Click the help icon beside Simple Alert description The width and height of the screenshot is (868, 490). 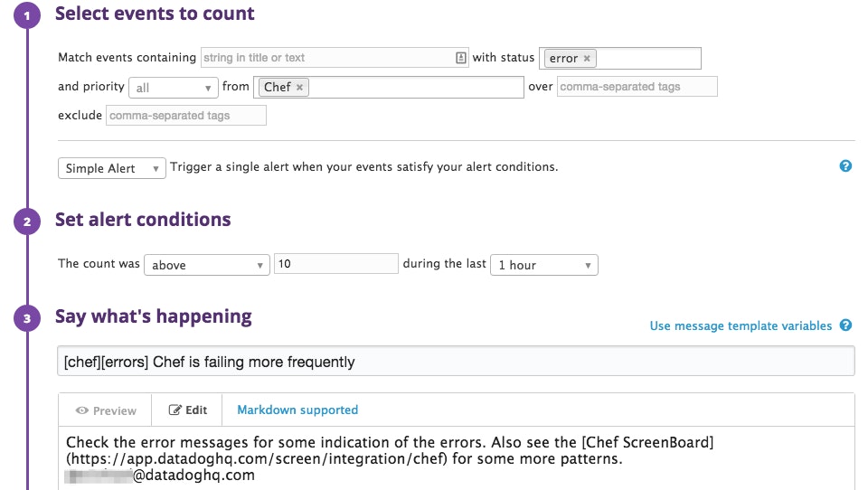[x=845, y=166]
